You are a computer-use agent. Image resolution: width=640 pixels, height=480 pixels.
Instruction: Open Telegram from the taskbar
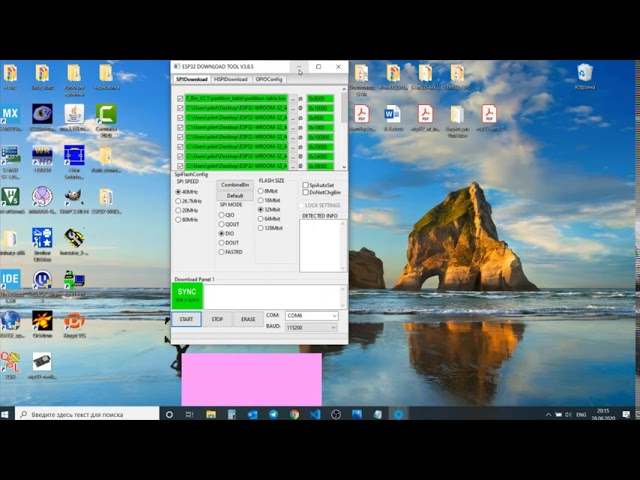coord(273,415)
